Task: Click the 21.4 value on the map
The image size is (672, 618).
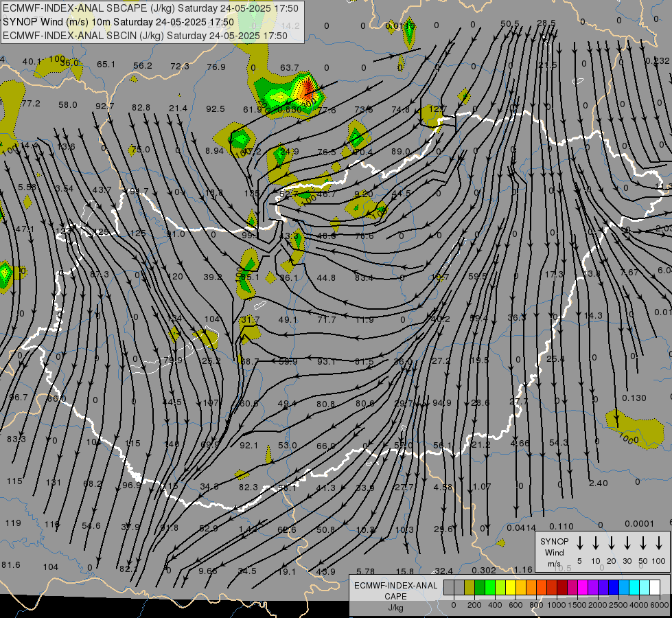Action: pos(178,108)
